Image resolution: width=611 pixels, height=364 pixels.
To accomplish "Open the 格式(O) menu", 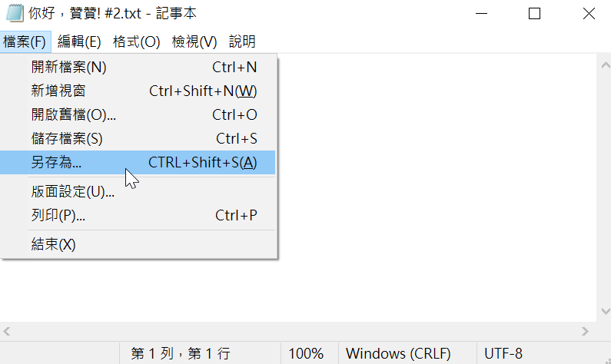I will 136,41.
